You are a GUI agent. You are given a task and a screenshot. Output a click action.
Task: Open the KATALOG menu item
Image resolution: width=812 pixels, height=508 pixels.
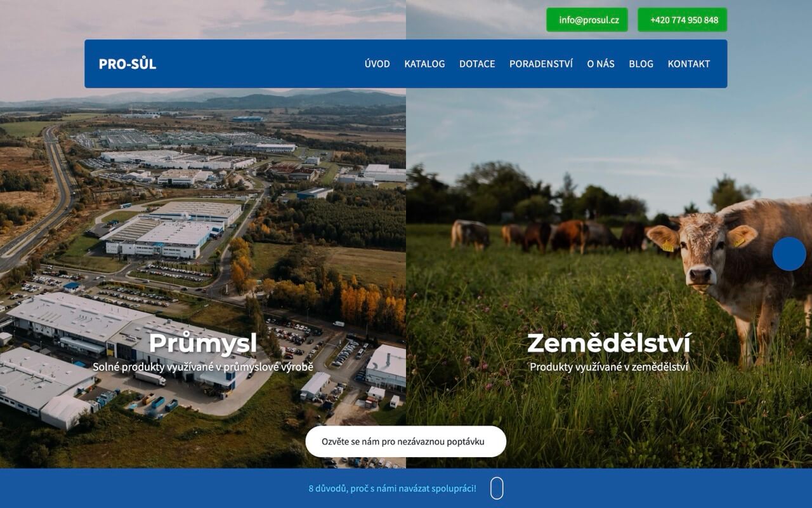(424, 63)
